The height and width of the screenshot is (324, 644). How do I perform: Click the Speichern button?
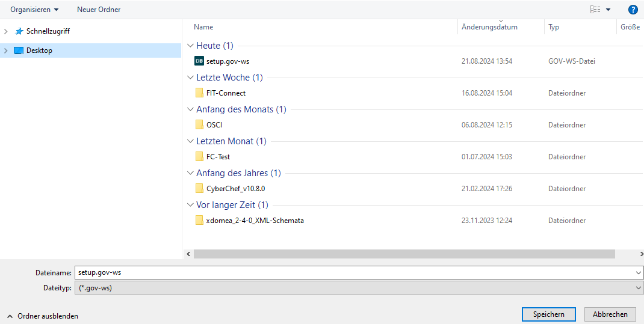click(548, 314)
